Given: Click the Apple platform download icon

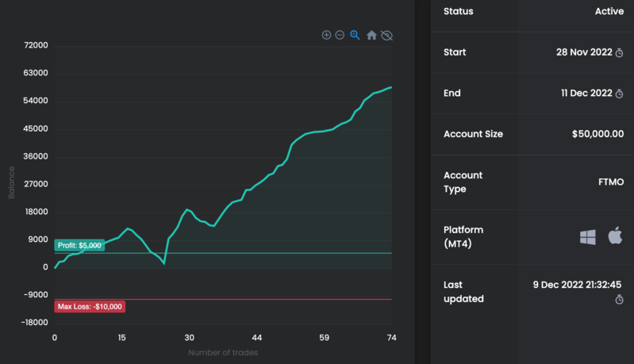Looking at the screenshot, I should pyautogui.click(x=615, y=236).
